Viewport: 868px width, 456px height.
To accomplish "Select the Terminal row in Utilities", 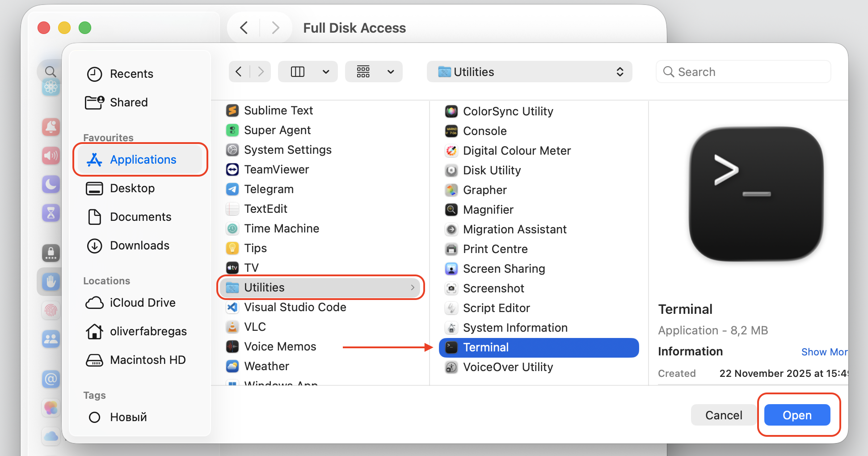I will 539,347.
